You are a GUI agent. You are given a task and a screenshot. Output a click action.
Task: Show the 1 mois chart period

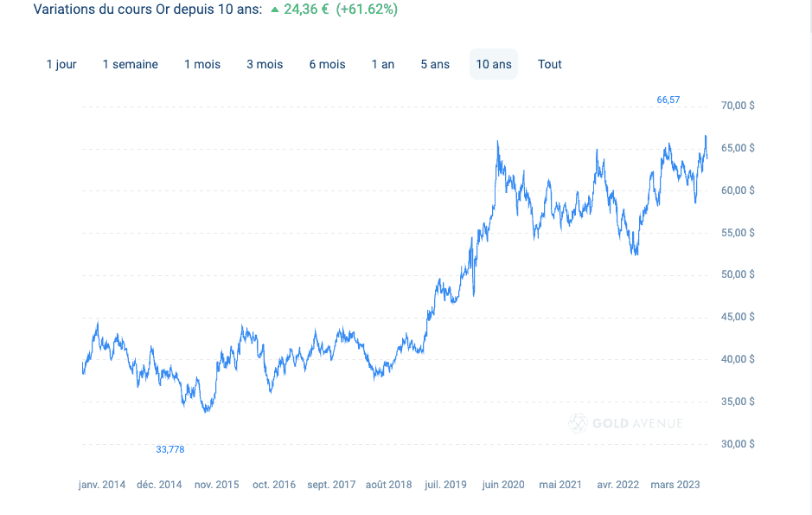pyautogui.click(x=202, y=64)
